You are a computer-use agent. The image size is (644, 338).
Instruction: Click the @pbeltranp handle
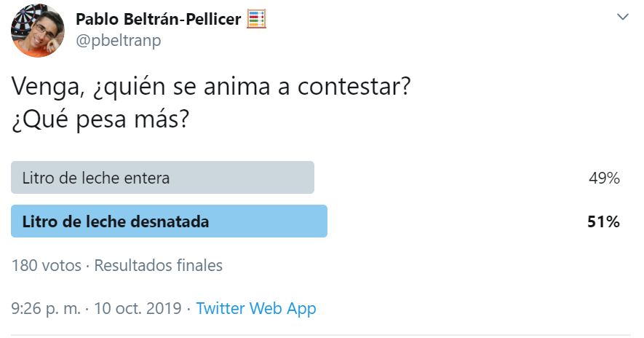[x=119, y=41]
